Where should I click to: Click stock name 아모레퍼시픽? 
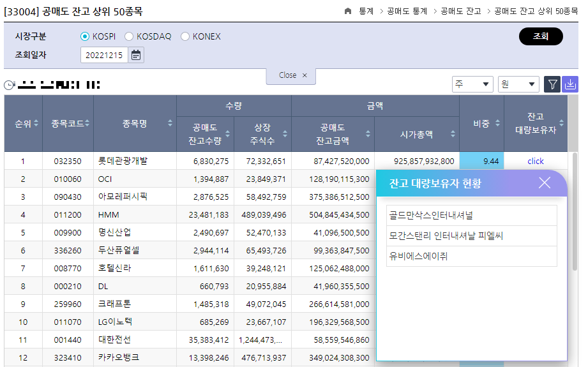click(123, 197)
